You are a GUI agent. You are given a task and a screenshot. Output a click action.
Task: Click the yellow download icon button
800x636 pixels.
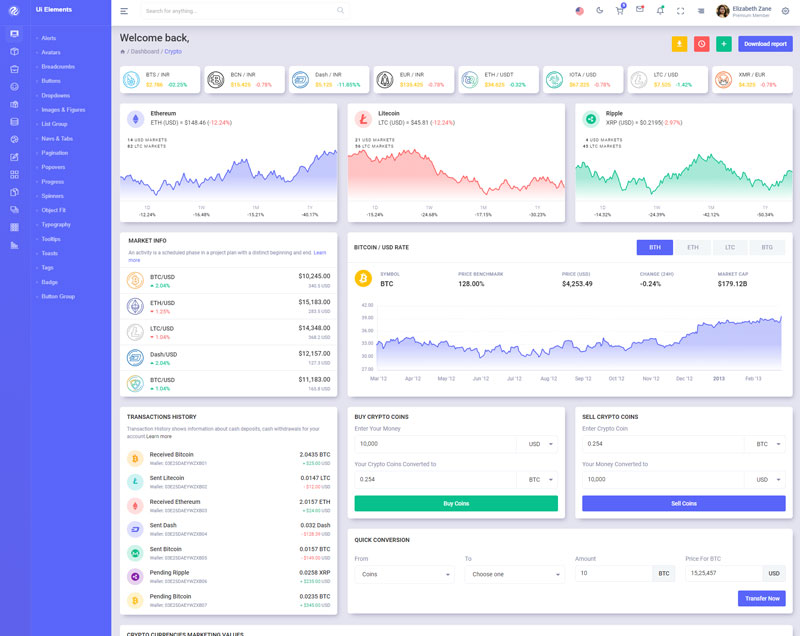679,44
